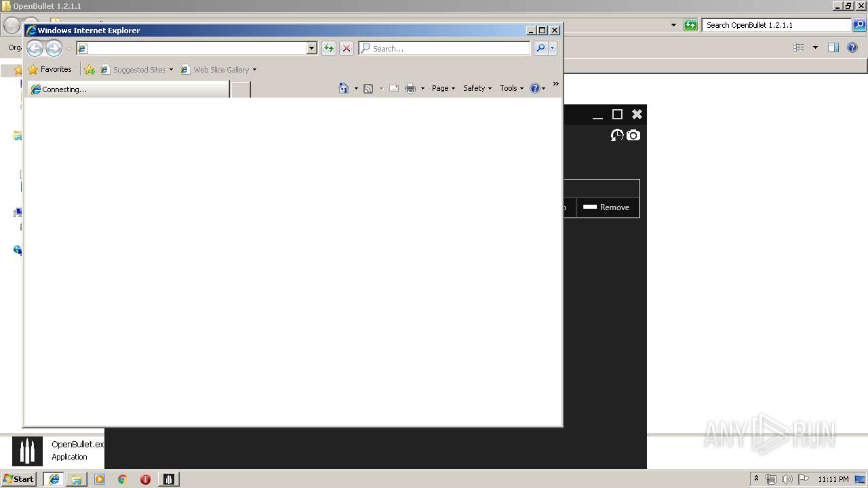Click OpenBullet history clock icon
This screenshot has width=868, height=488.
[x=617, y=136]
